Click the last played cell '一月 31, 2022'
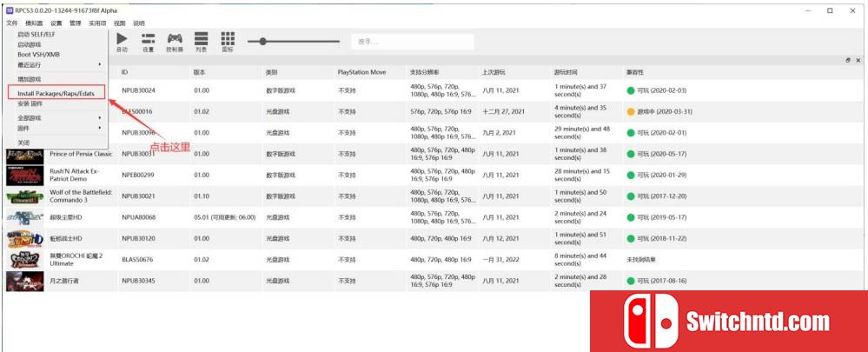 click(x=500, y=260)
